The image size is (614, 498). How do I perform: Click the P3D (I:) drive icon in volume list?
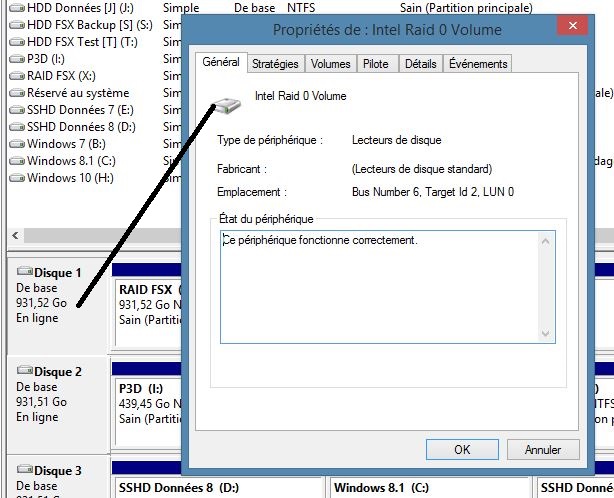17,59
